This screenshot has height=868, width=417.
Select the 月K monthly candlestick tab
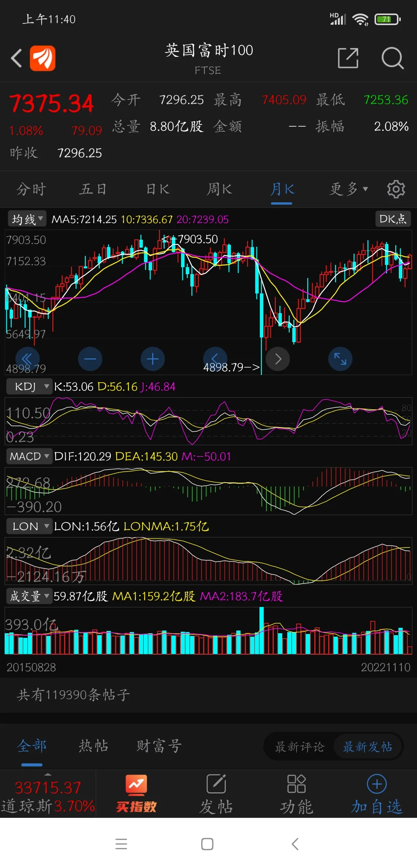282,189
